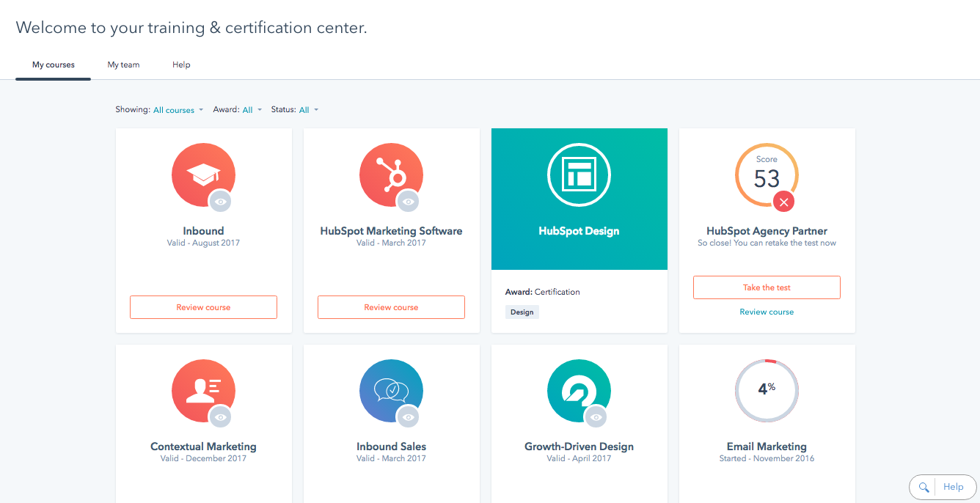Image resolution: width=980 pixels, height=503 pixels.
Task: Toggle the eye badge on the Inbound course
Action: pyautogui.click(x=221, y=201)
